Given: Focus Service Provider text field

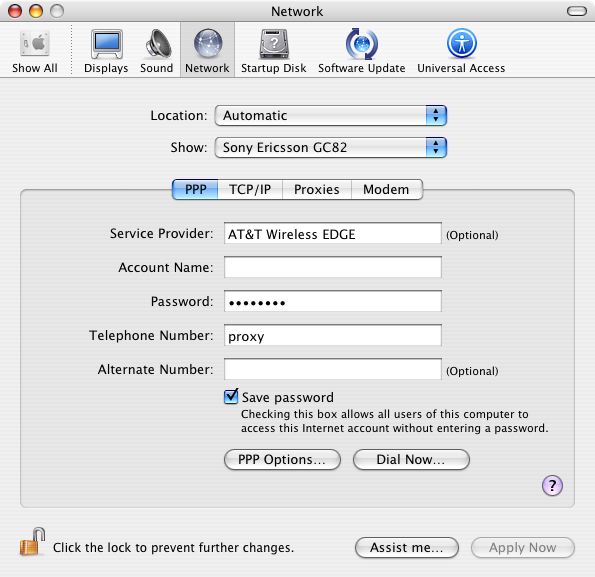Looking at the screenshot, I should (x=333, y=233).
